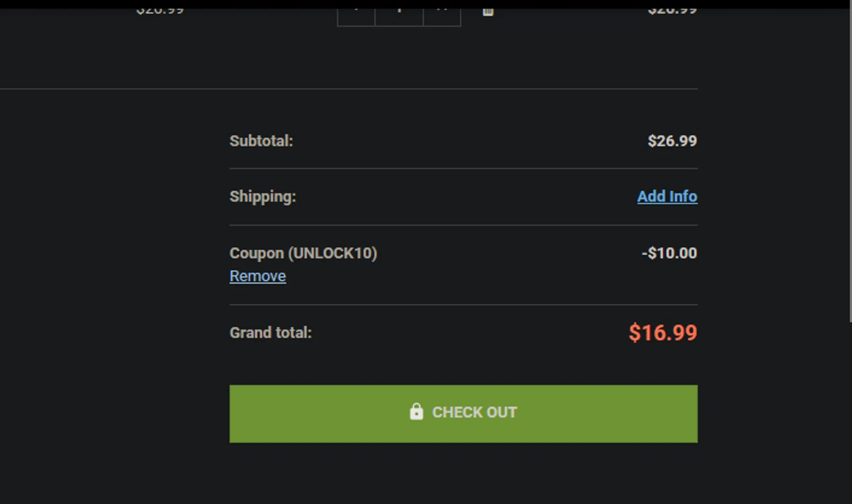Click the Shipping label

tap(263, 196)
